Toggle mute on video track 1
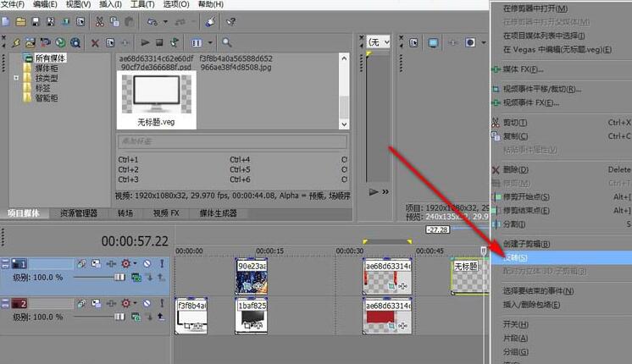 tap(146, 264)
